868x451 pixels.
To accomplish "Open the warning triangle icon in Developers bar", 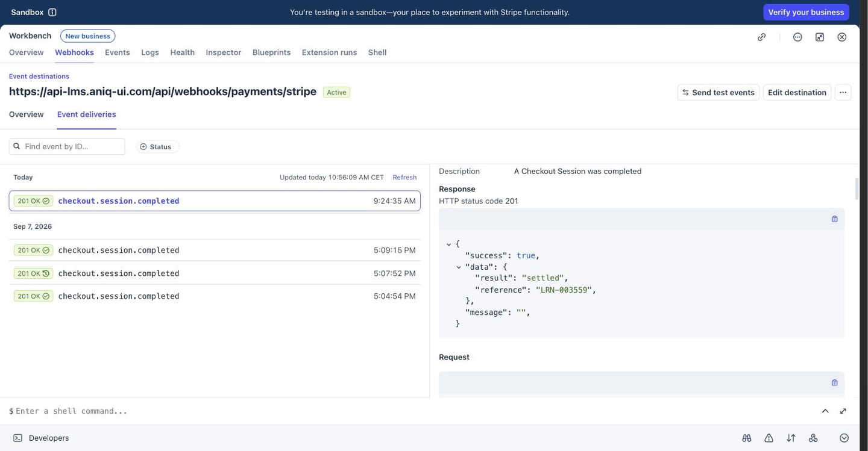I will pyautogui.click(x=769, y=438).
